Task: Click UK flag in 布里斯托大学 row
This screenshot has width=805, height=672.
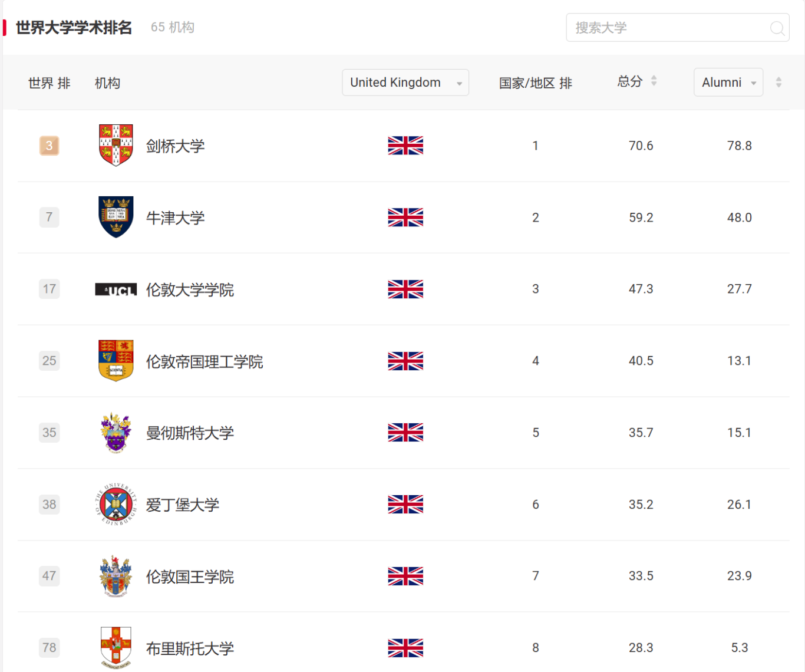Action: [x=405, y=648]
